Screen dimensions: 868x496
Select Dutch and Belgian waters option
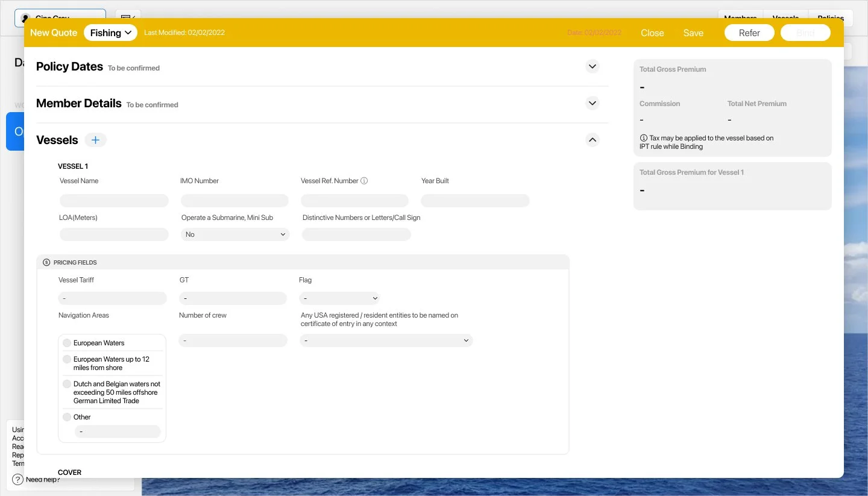click(67, 384)
